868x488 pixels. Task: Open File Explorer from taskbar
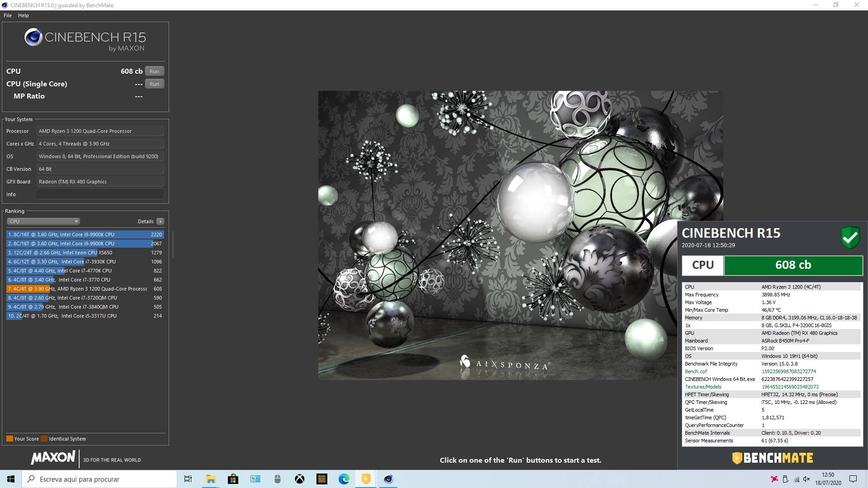click(x=211, y=479)
